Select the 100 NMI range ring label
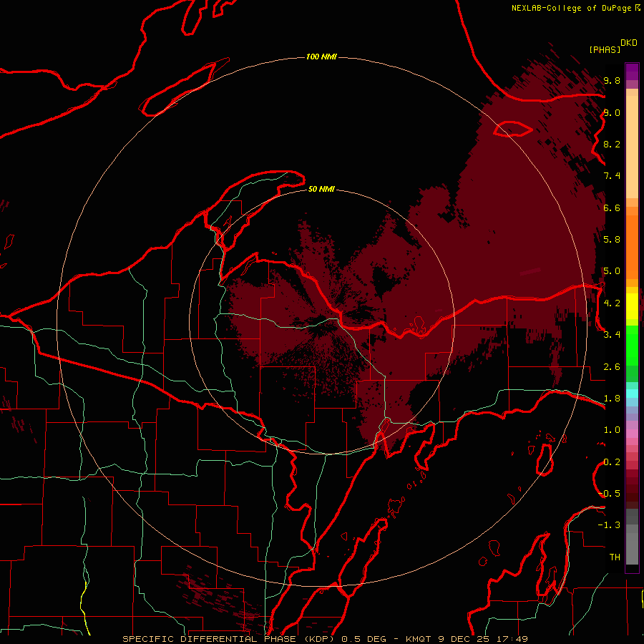The image size is (644, 644). [321, 57]
